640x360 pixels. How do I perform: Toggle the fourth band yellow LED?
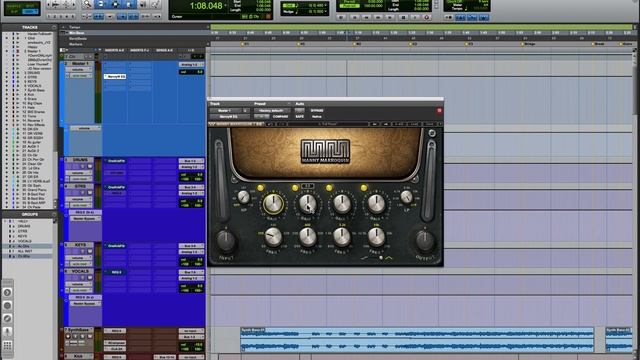[364, 188]
